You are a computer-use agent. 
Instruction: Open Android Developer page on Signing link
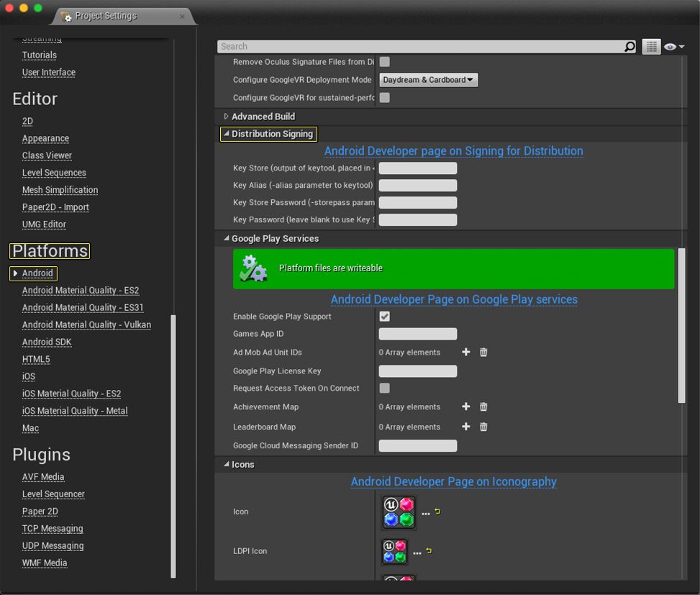[453, 151]
